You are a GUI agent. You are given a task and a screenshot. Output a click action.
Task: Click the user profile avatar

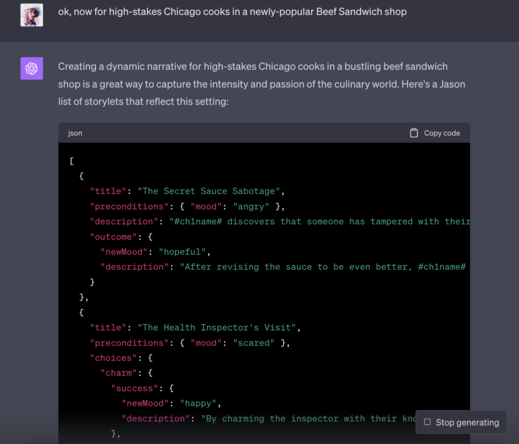coord(32,15)
